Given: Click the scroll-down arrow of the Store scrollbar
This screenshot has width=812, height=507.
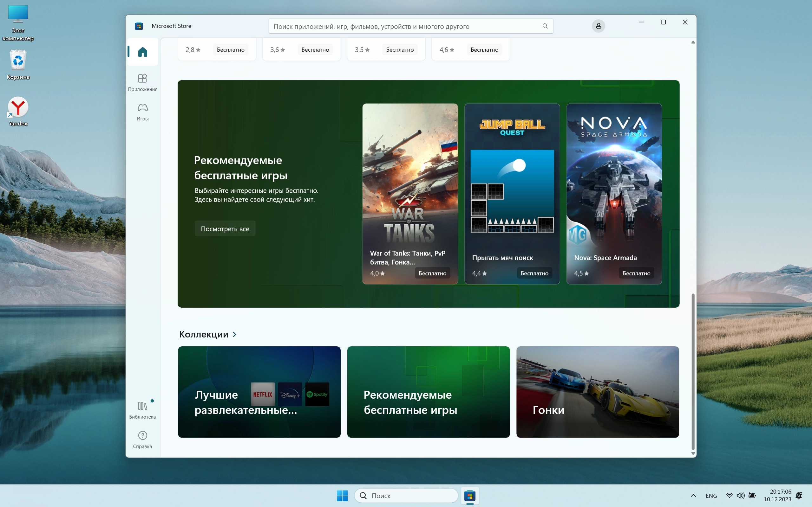Looking at the screenshot, I should click(693, 453).
